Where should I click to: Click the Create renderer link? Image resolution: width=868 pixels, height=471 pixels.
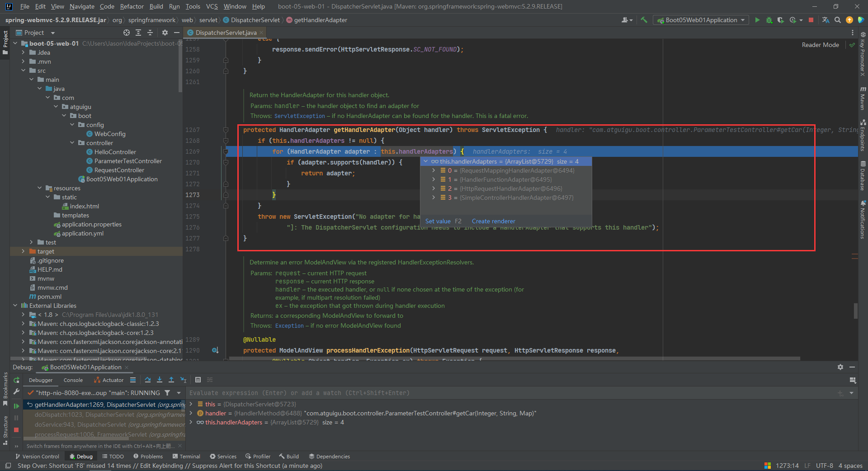pos(493,221)
